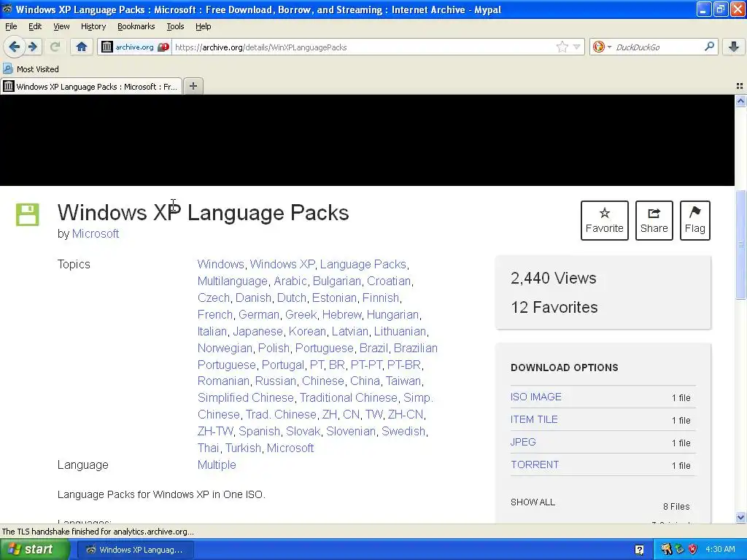Viewport: 747px width, 560px height.
Task: Click the Share button
Action: pos(654,220)
